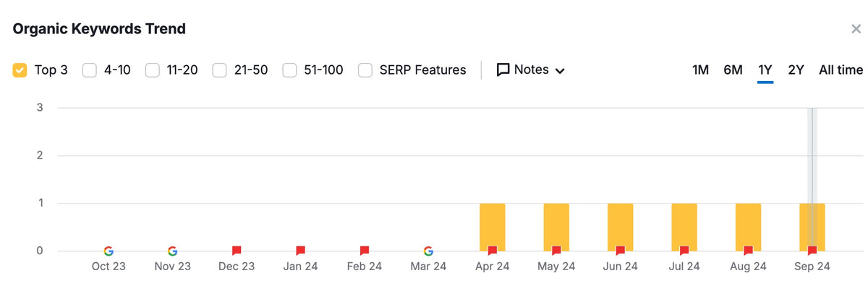
Task: Click the yellow Apr 24 bar
Action: coord(493,227)
